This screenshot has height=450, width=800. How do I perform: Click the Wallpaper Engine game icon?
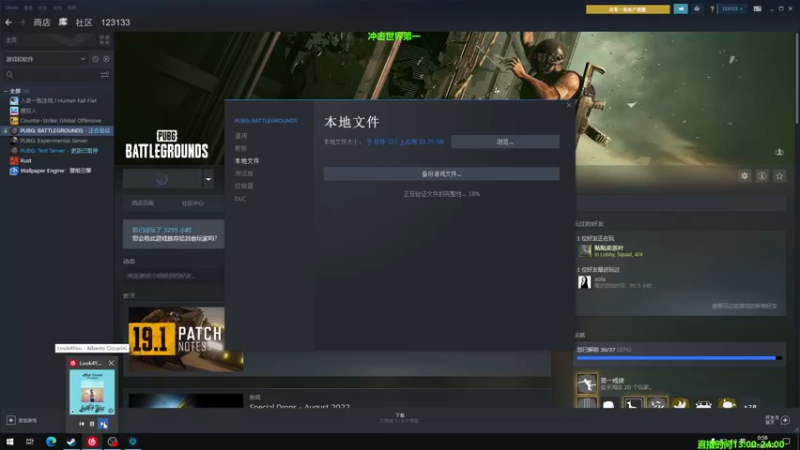[14, 171]
